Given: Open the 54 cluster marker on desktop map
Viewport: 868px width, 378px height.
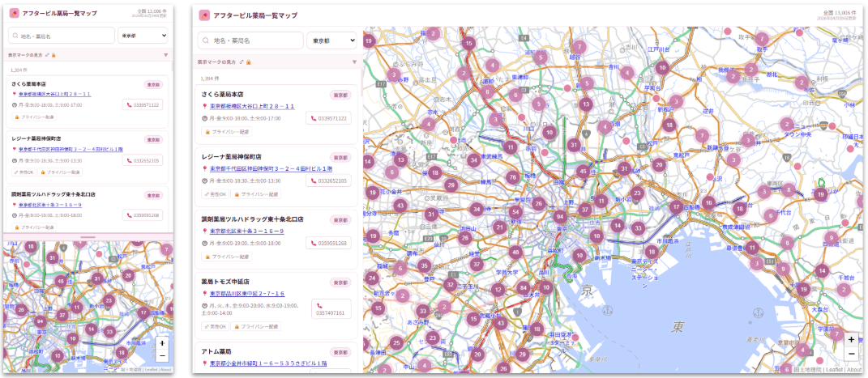Looking at the screenshot, I should 515,211.
